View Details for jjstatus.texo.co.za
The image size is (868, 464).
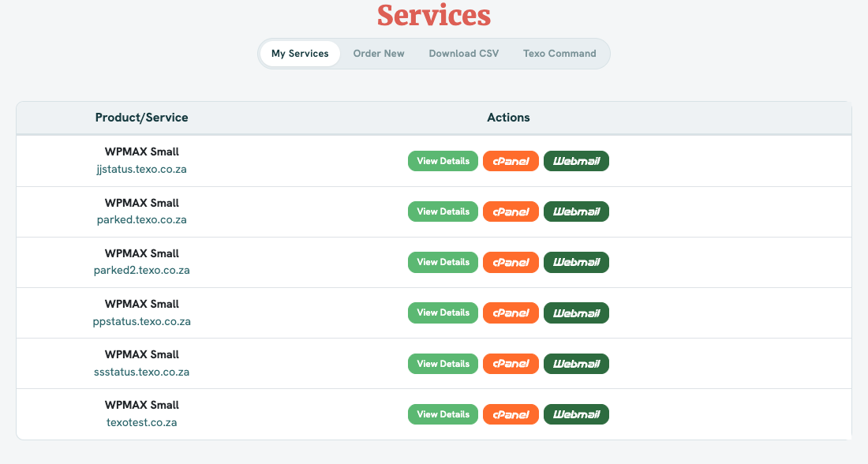443,161
